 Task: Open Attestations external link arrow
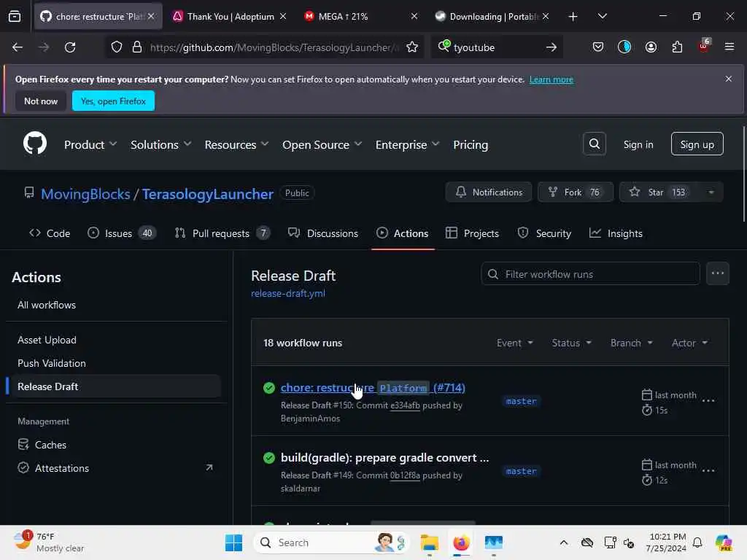[209, 467]
